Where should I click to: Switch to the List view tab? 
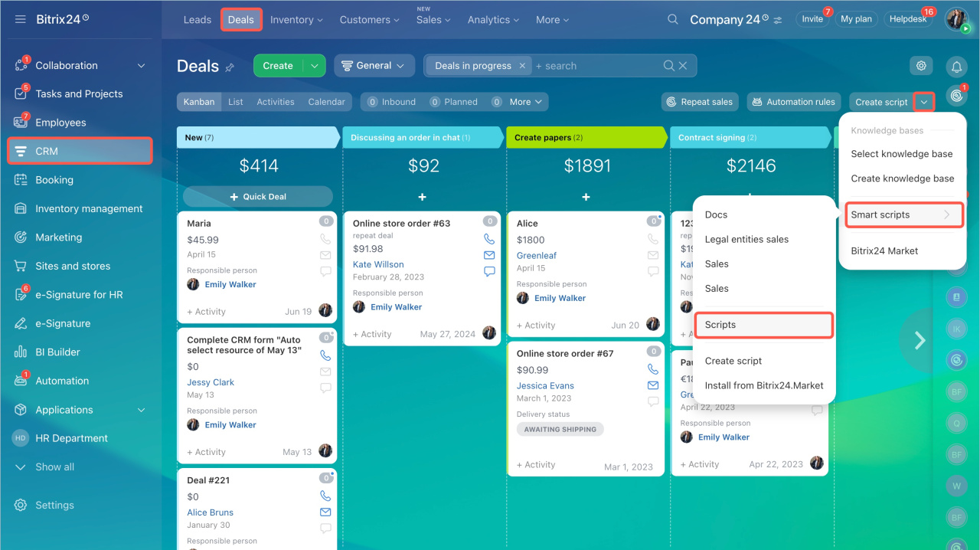pyautogui.click(x=236, y=102)
